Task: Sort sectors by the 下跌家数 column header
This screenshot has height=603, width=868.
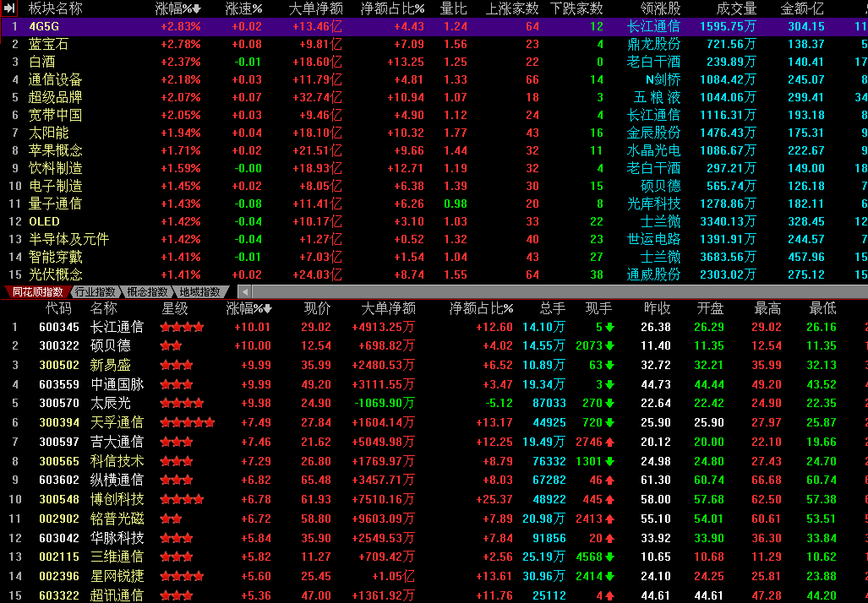Action: [576, 8]
